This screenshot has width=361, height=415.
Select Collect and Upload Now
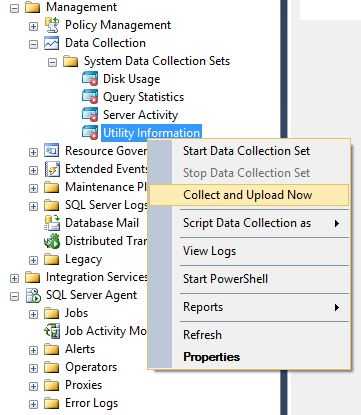click(x=249, y=195)
